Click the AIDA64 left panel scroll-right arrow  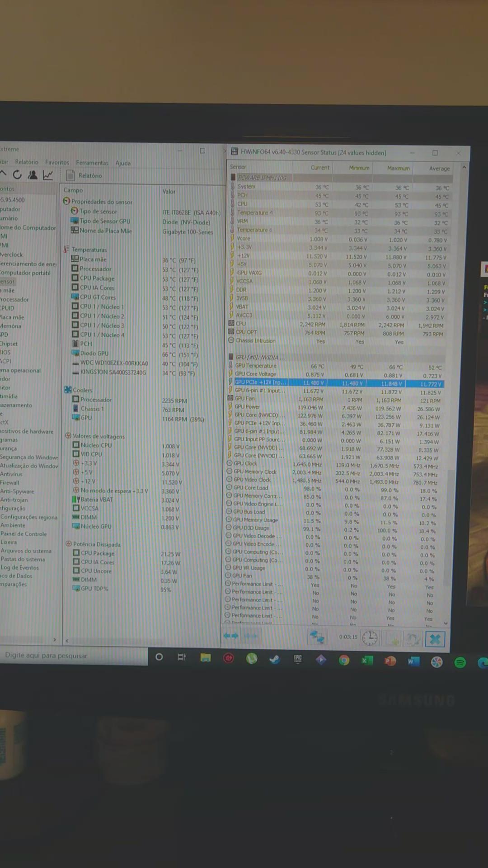[x=55, y=639]
